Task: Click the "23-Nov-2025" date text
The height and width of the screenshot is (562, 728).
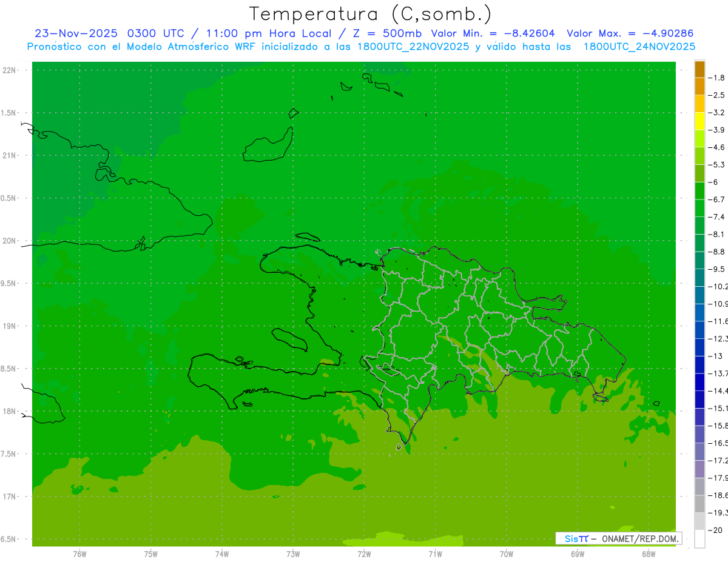Action: point(76,33)
